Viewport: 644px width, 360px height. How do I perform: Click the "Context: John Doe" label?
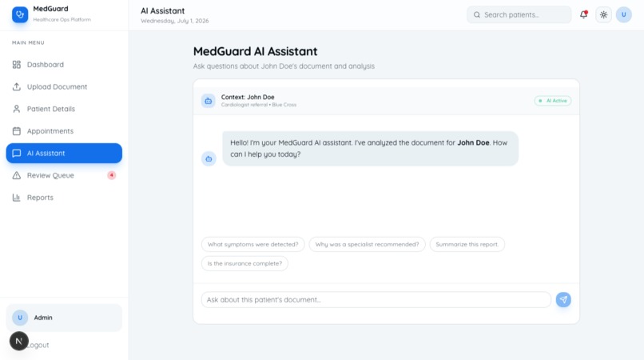(x=248, y=97)
